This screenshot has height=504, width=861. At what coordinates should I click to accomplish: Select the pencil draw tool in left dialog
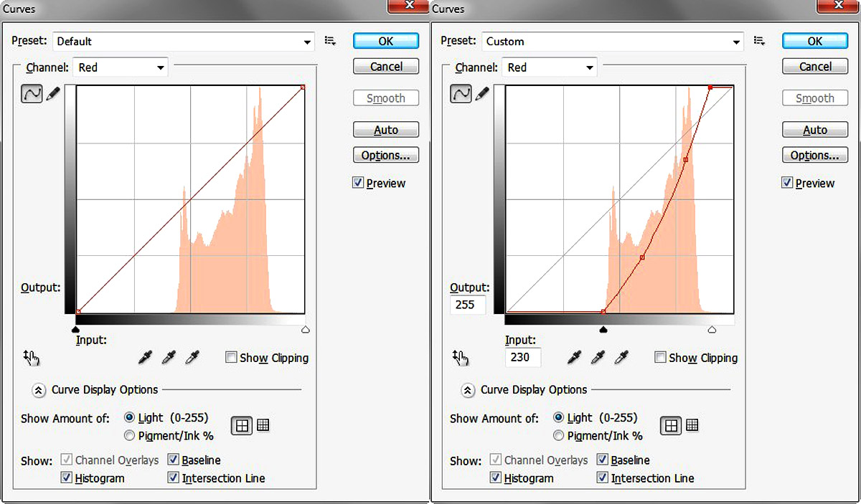pos(53,94)
